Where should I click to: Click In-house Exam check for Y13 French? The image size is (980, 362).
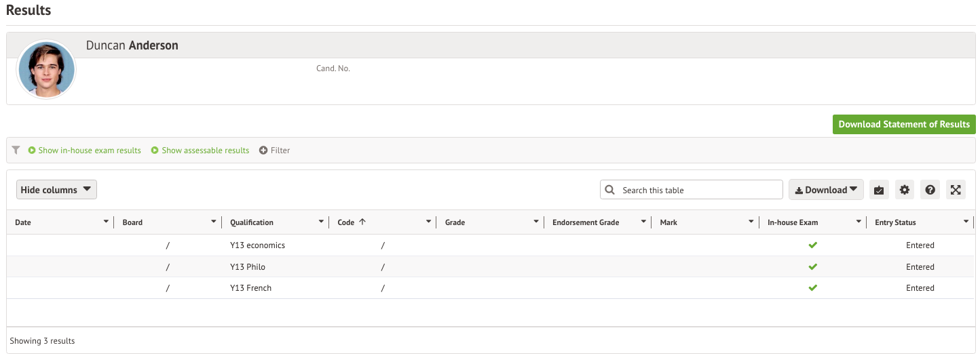[812, 288]
